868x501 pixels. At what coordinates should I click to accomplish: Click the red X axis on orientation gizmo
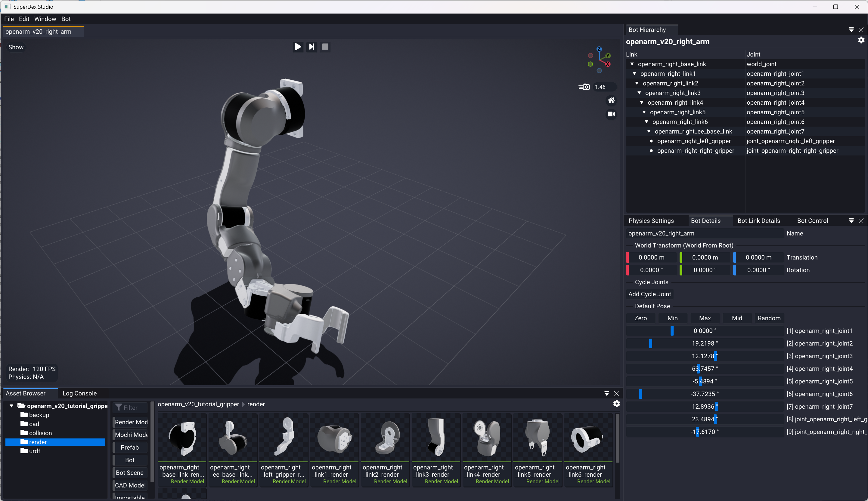[608, 64]
